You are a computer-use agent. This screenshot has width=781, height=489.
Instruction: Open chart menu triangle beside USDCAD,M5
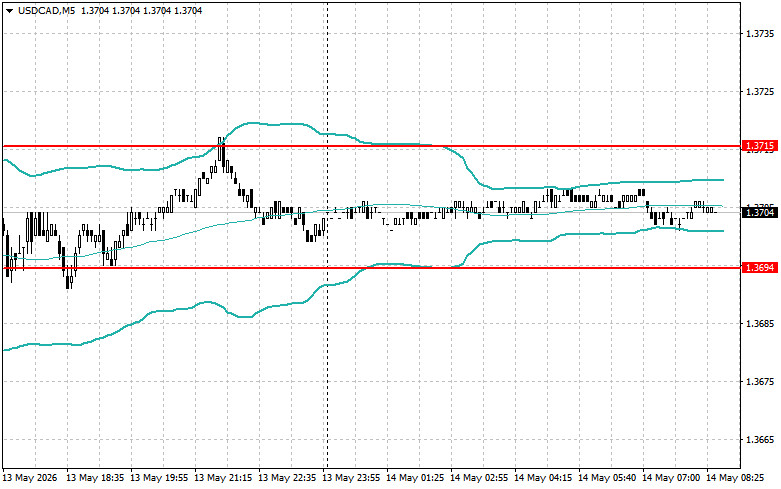(9, 11)
